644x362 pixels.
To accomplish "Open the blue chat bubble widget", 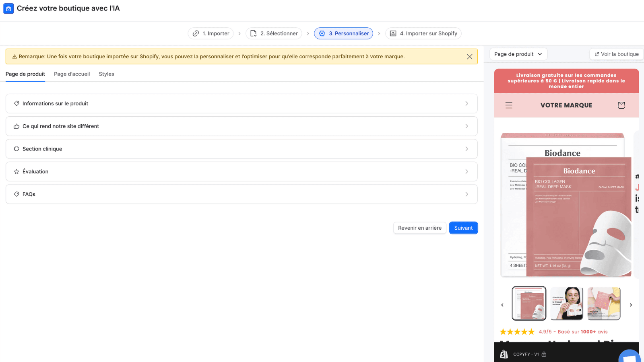I will [x=630, y=357].
